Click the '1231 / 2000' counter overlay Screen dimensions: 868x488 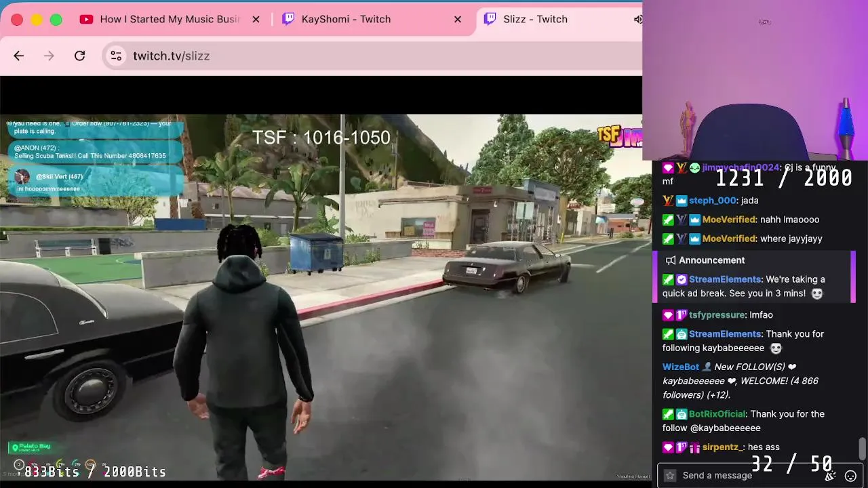pos(784,178)
